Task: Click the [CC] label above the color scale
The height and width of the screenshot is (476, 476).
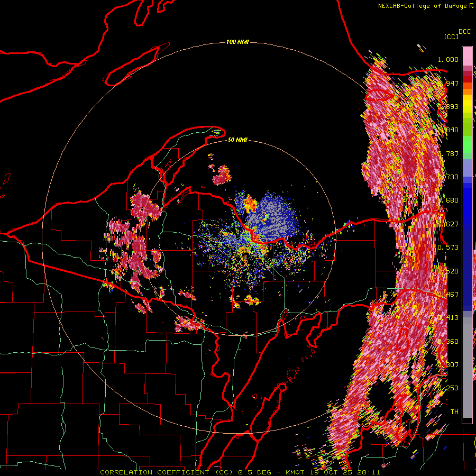Action: coord(451,36)
